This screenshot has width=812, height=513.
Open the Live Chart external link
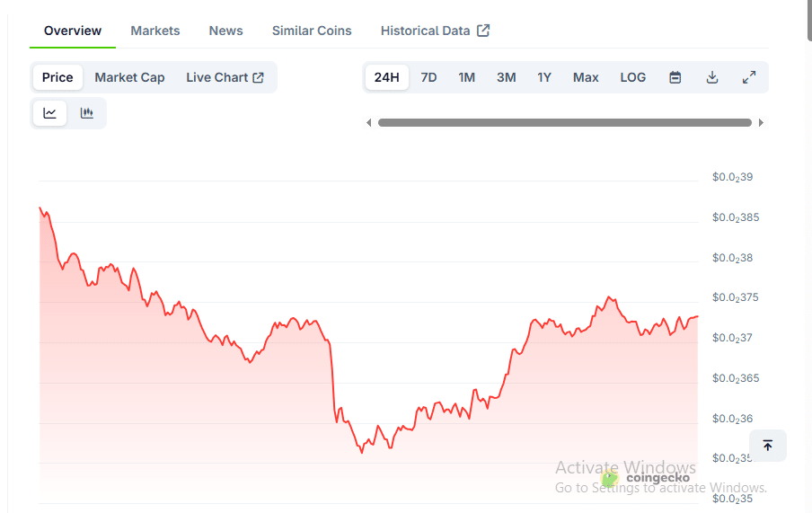225,77
